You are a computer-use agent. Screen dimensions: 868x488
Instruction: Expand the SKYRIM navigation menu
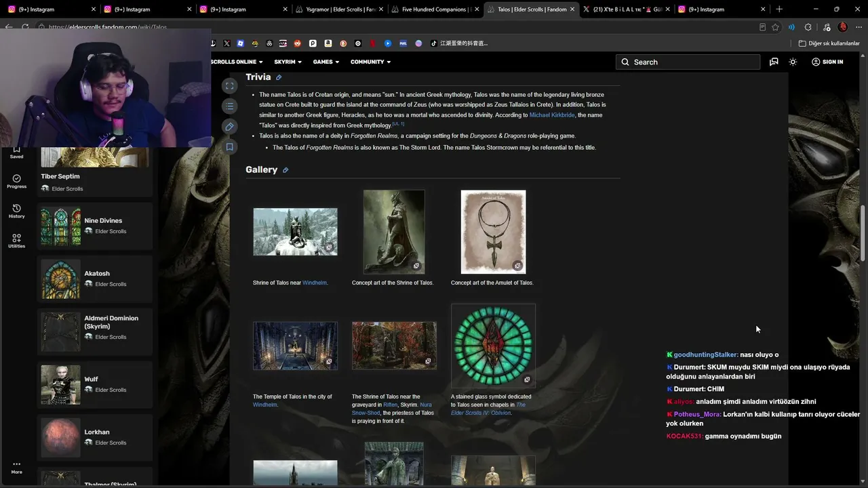coord(288,62)
